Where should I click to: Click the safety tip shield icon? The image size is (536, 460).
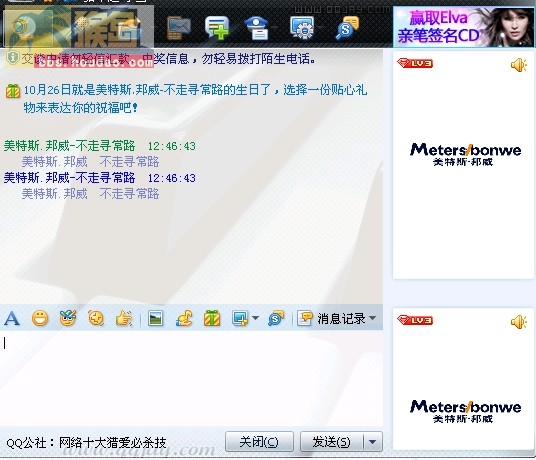point(13,58)
